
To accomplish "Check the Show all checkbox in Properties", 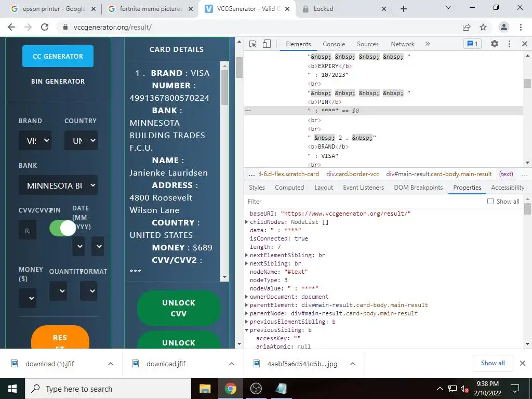I will coord(490,201).
